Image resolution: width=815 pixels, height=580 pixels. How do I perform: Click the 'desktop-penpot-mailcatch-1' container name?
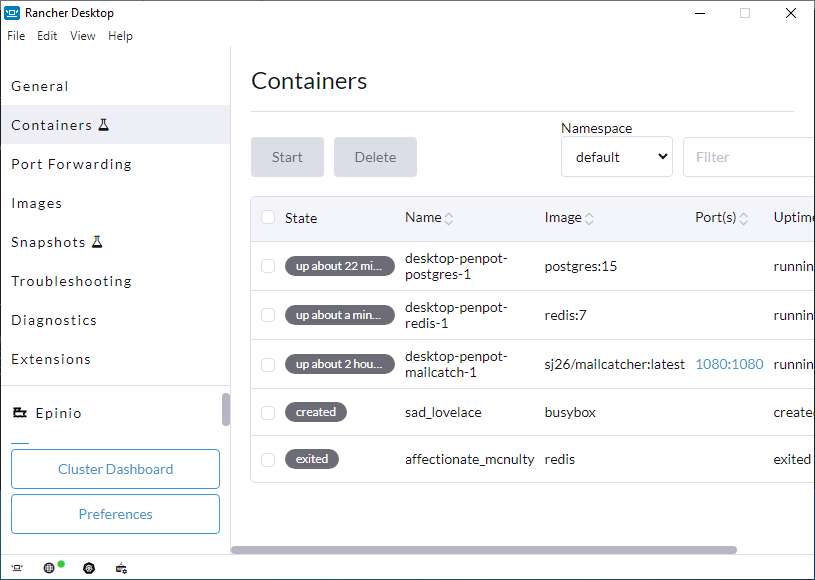click(456, 364)
